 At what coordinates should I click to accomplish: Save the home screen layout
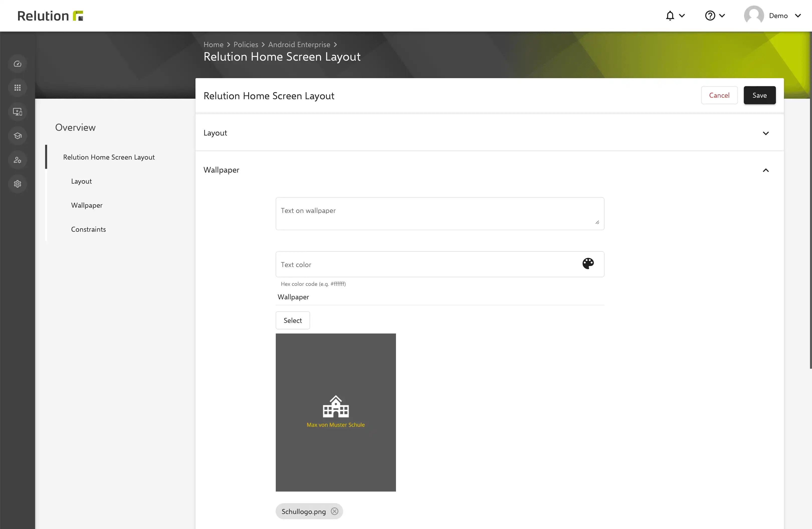click(759, 95)
